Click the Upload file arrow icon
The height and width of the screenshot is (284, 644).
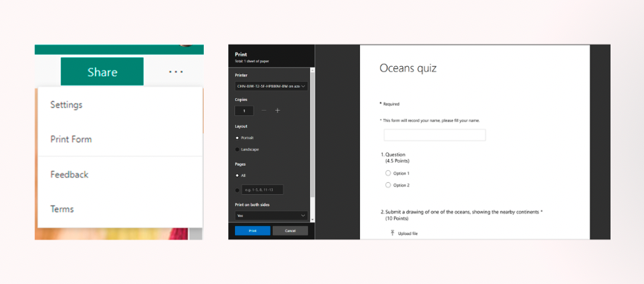click(392, 233)
